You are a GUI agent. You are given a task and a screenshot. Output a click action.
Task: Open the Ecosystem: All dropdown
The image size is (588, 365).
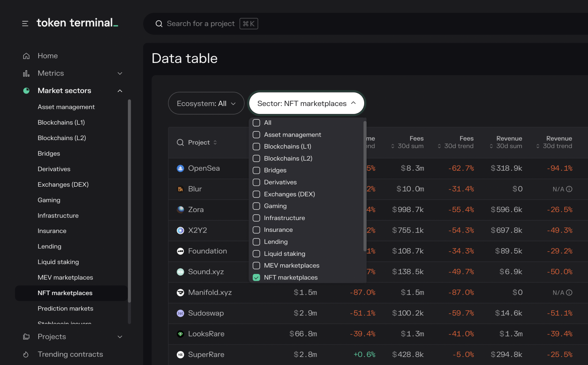coord(206,104)
